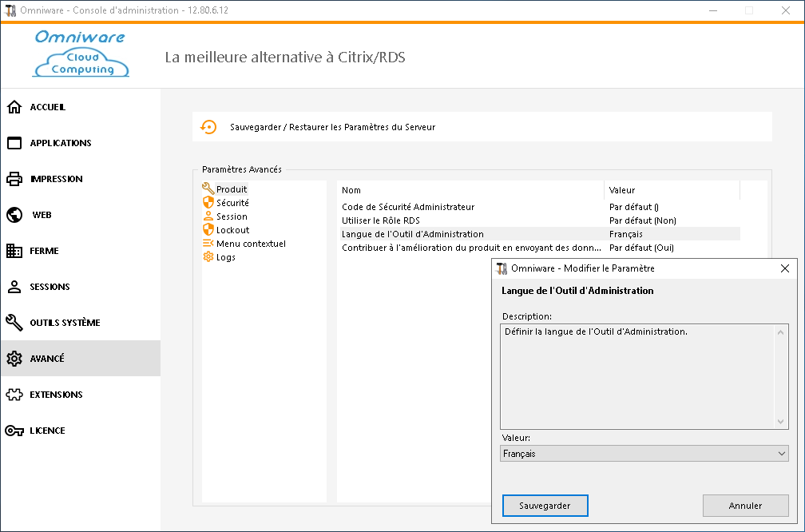Click the Licence key icon
The image size is (805, 532).
[x=14, y=431]
